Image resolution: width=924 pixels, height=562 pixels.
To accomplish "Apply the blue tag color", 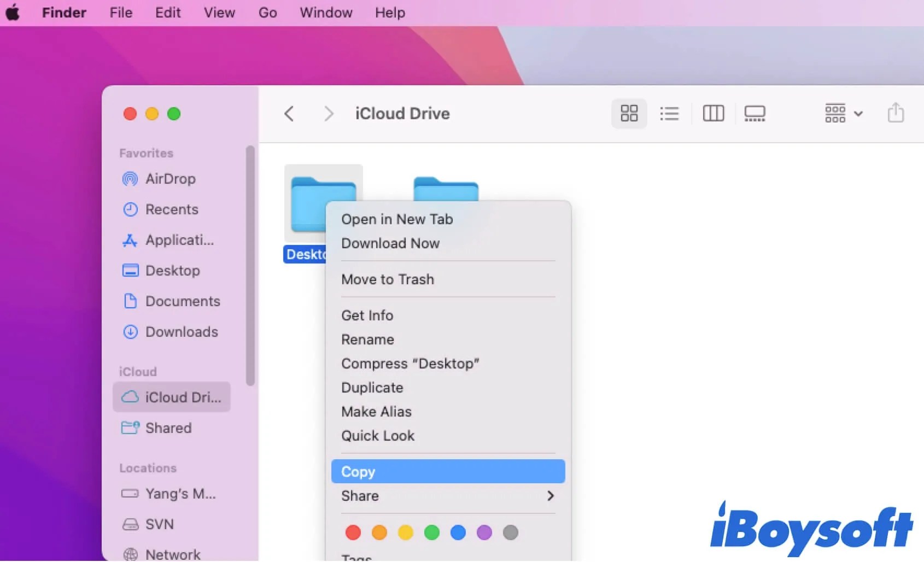I will click(x=458, y=532).
